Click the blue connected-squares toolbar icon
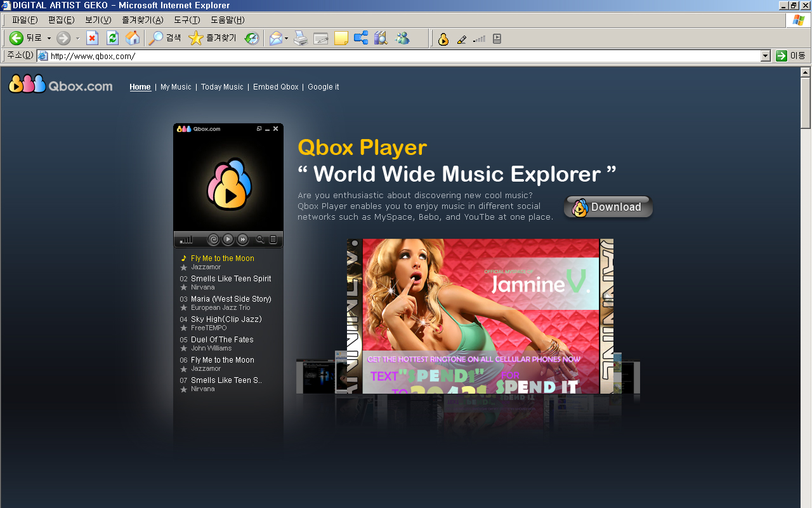 [361, 38]
